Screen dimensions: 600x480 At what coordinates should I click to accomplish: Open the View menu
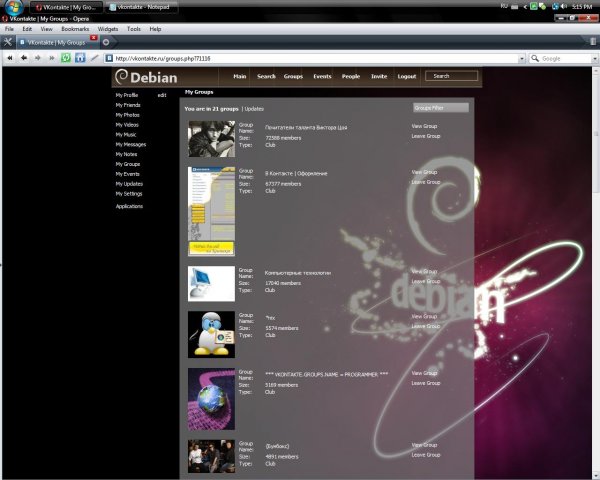click(x=46, y=29)
